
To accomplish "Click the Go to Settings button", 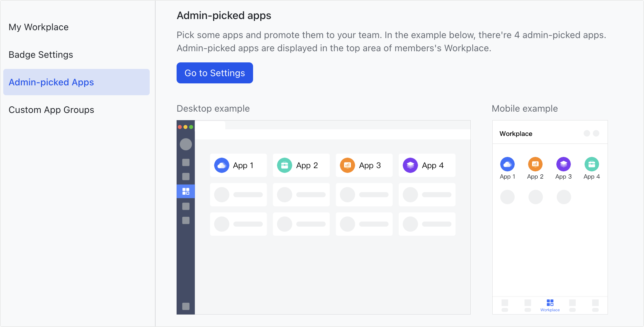I will [214, 73].
